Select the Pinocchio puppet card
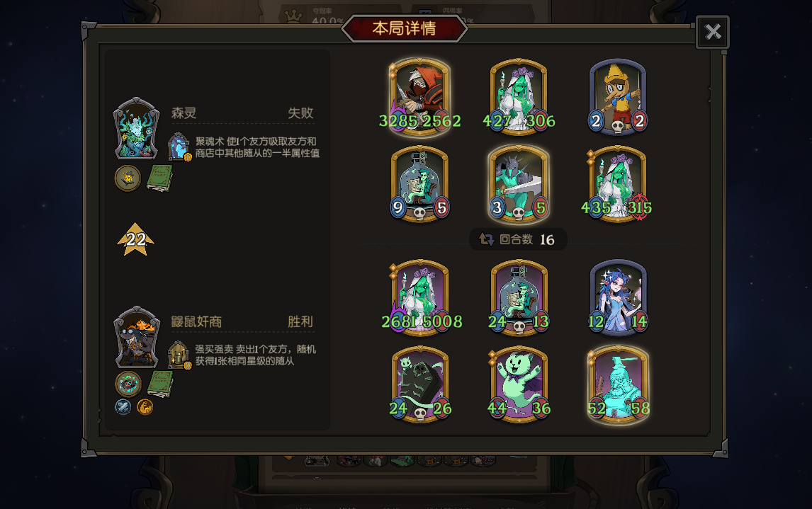 [618, 97]
